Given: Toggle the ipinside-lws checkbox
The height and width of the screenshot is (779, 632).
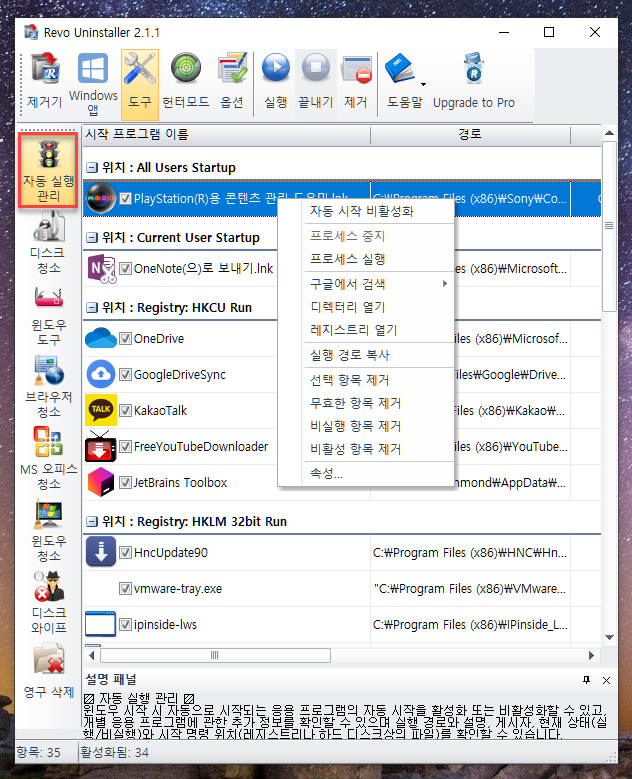Looking at the screenshot, I should [x=125, y=624].
